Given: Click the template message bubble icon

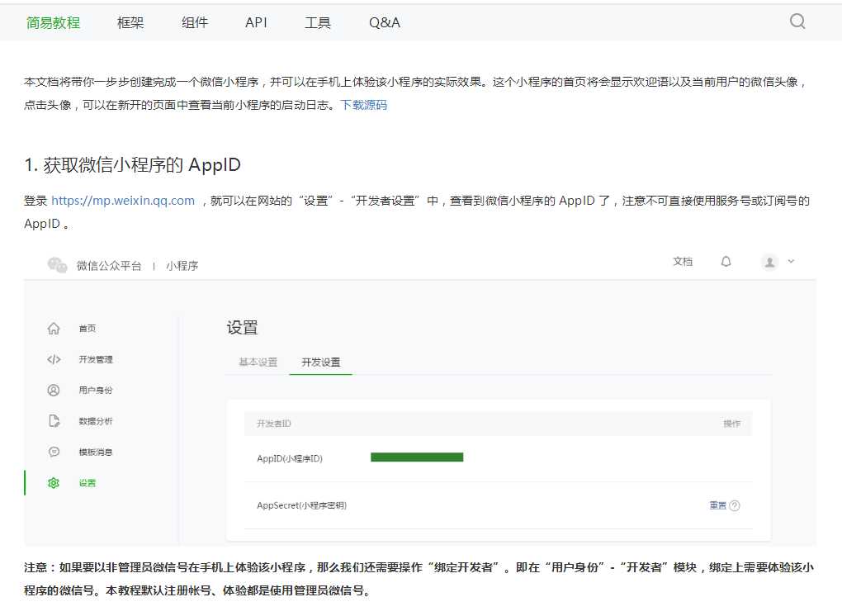Looking at the screenshot, I should coord(54,452).
